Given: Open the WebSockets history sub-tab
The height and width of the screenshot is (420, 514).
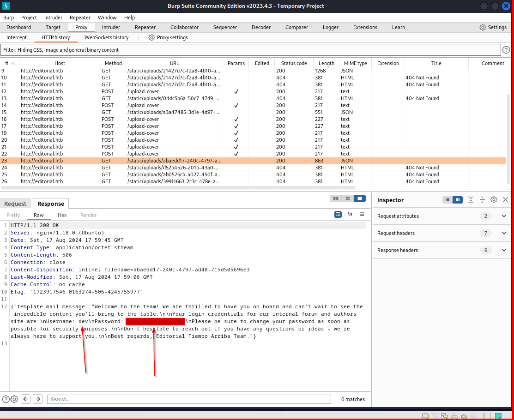Looking at the screenshot, I should (107, 37).
